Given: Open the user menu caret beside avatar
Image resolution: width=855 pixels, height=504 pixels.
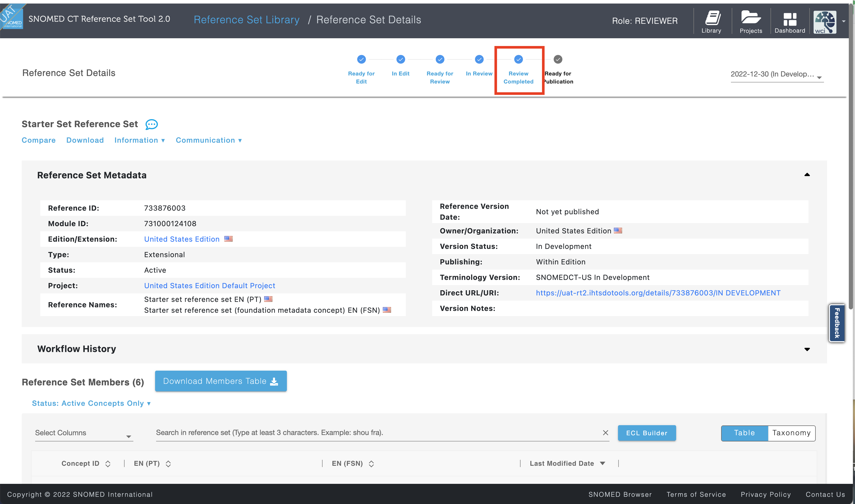Looking at the screenshot, I should click(844, 21).
